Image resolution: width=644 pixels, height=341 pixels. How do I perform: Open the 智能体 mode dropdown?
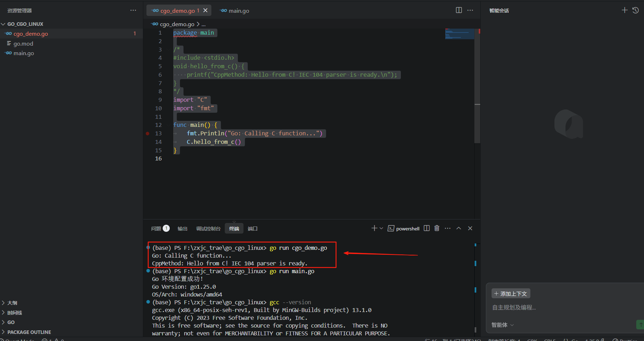pos(502,325)
